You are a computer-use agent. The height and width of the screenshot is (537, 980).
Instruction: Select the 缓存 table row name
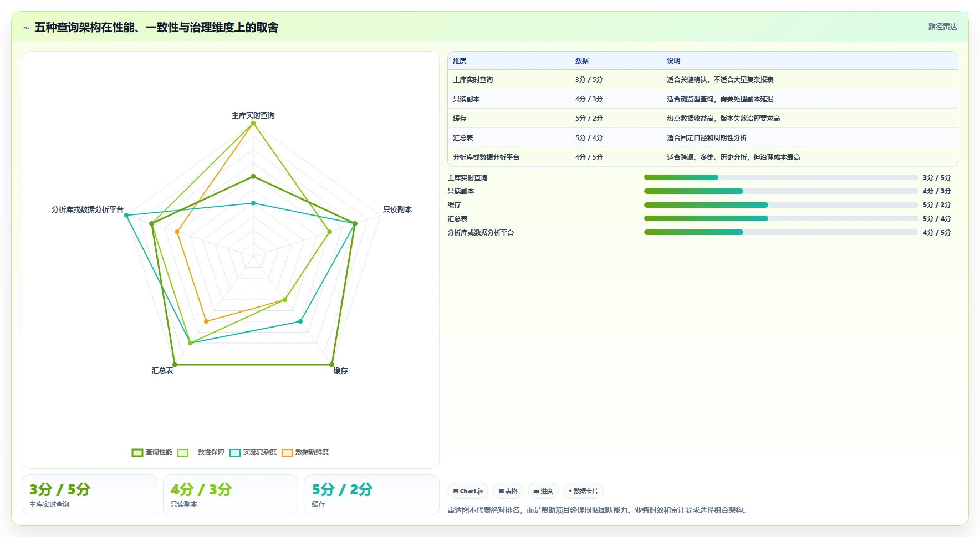tap(460, 119)
